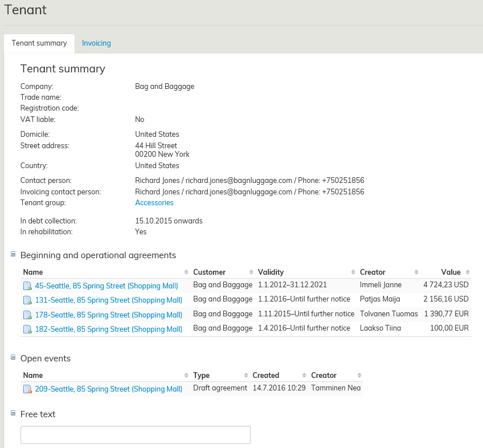Sort agreements by Name column arrows
Image resolution: width=483 pixels, height=448 pixels.
click(186, 272)
